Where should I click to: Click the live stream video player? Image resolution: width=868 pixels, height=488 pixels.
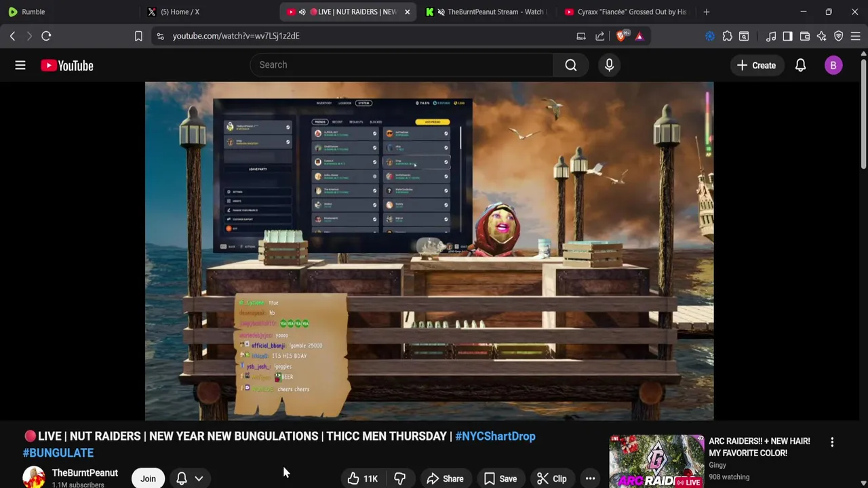[429, 251]
